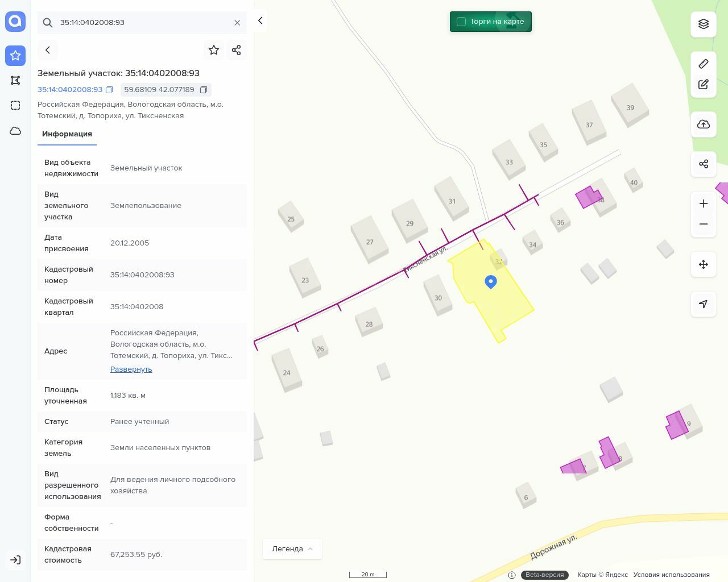728x582 pixels.
Task: Zoom in on the map
Action: [x=704, y=203]
